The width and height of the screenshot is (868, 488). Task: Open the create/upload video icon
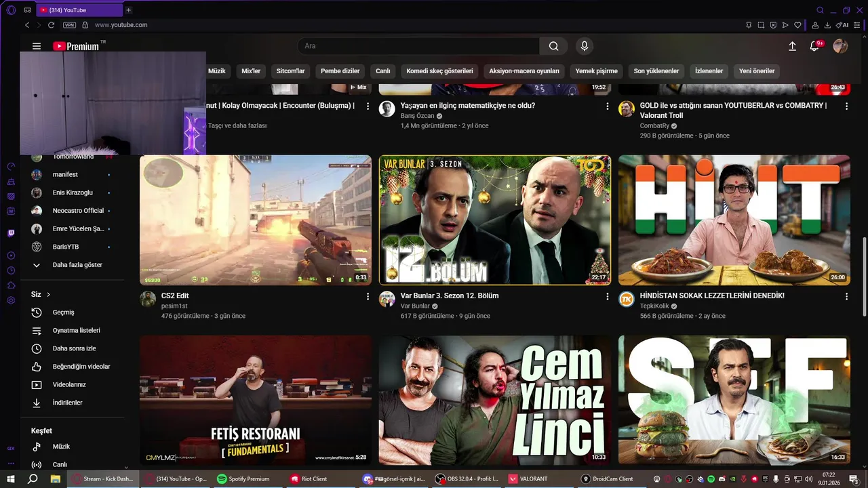click(792, 46)
